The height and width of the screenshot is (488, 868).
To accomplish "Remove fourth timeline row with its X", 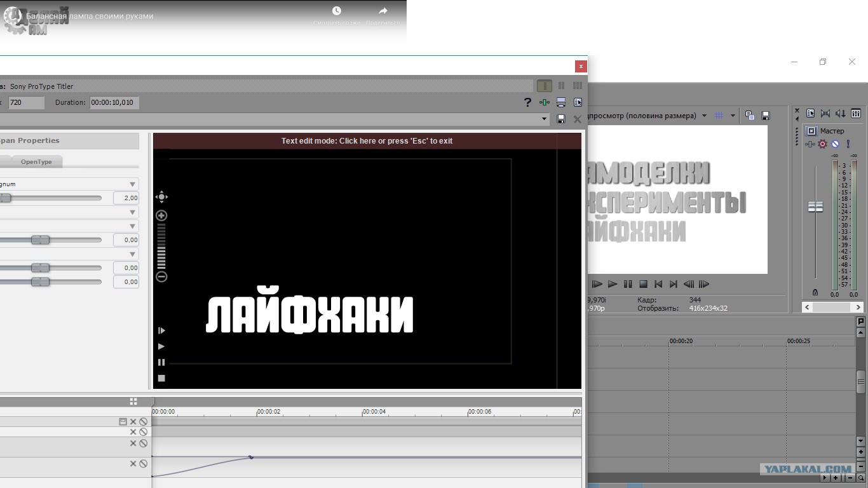I will [133, 464].
